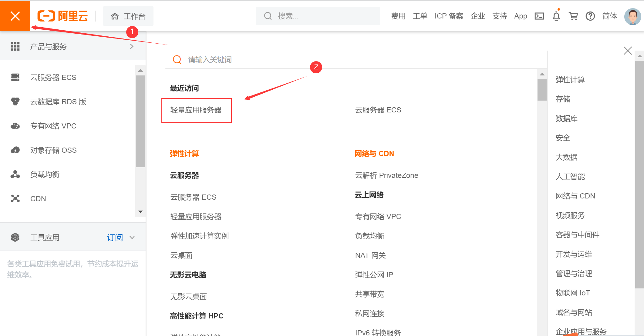644x336 pixels.
Task: Click the 专有网络 VPC cloud icon
Action: pyautogui.click(x=15, y=126)
